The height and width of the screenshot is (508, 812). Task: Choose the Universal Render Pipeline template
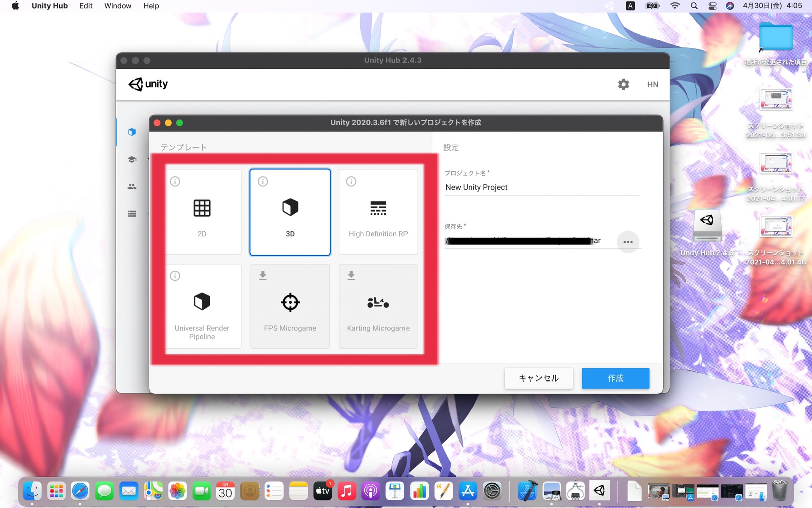(203, 306)
